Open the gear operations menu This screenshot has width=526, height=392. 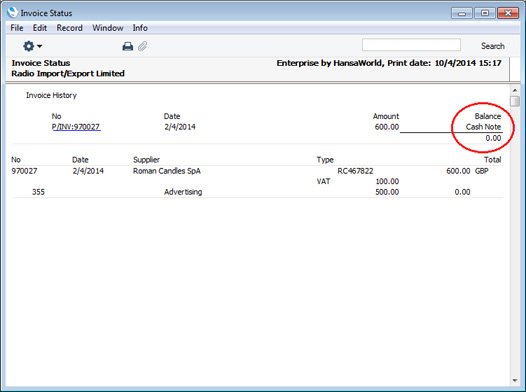click(32, 46)
